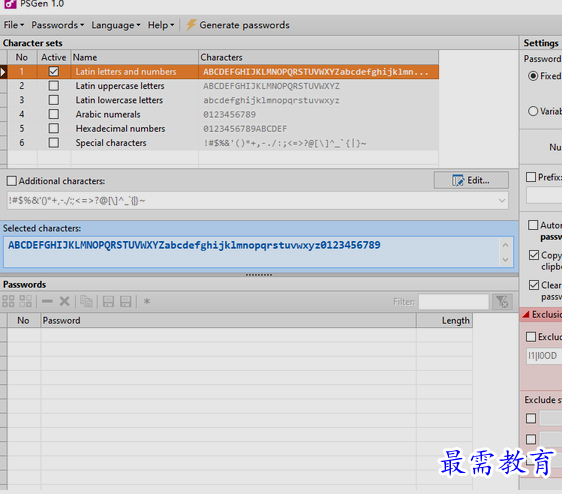Screen dimensions: 562x494
Task: Enable the Latin uppercase letters checkbox
Action: tap(54, 86)
